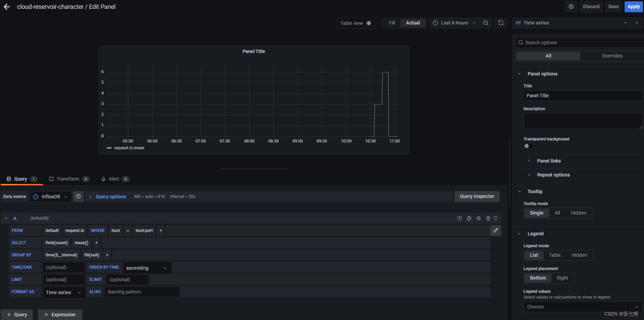Viewport: 644px width, 320px height.
Task: Click the request.ls.mean legend color marker
Action: (109, 148)
